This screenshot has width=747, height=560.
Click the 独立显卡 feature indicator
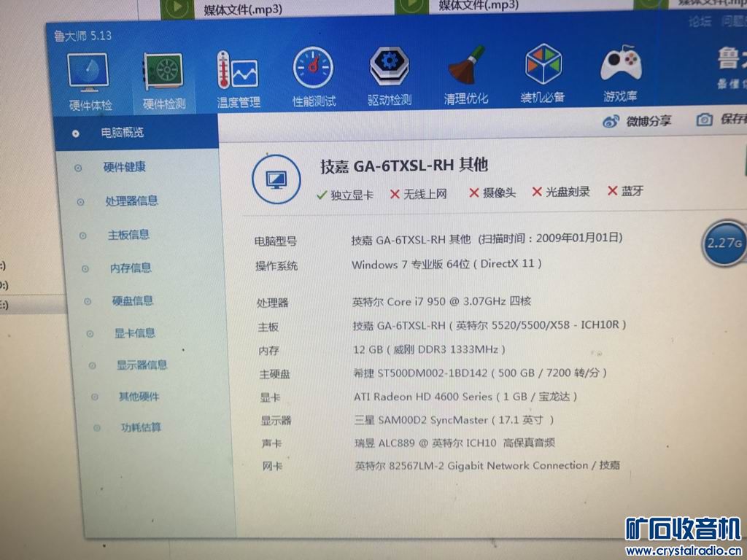[345, 195]
